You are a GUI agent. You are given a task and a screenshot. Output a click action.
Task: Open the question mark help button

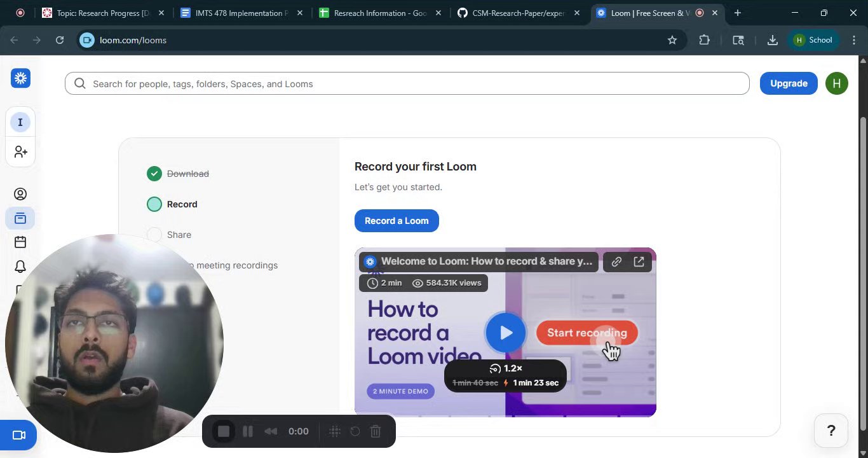(x=831, y=431)
